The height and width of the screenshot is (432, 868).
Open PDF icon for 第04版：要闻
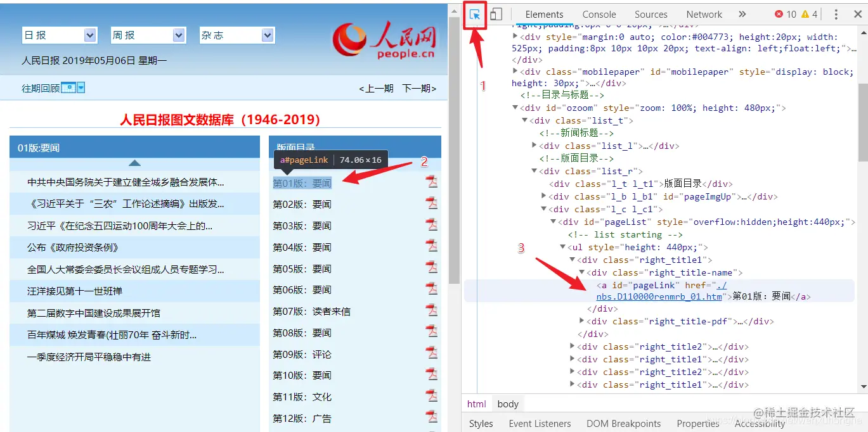pyautogui.click(x=432, y=246)
